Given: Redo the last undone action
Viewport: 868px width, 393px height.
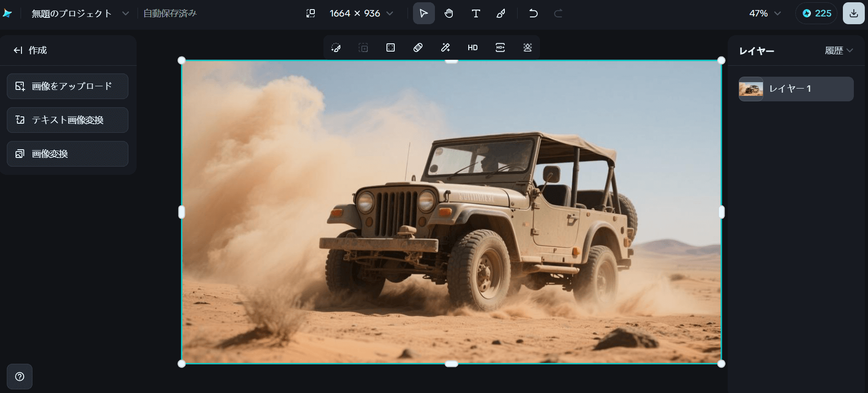Looking at the screenshot, I should tap(558, 13).
